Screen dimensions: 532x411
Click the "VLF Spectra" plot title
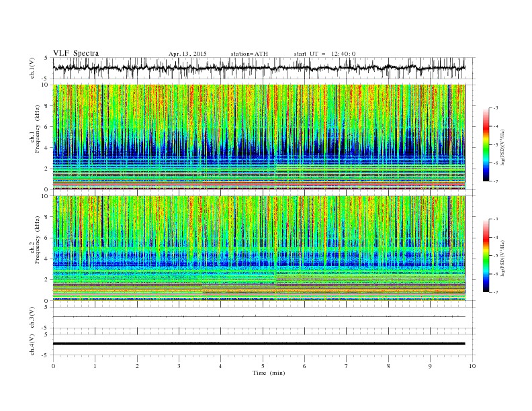pos(76,53)
